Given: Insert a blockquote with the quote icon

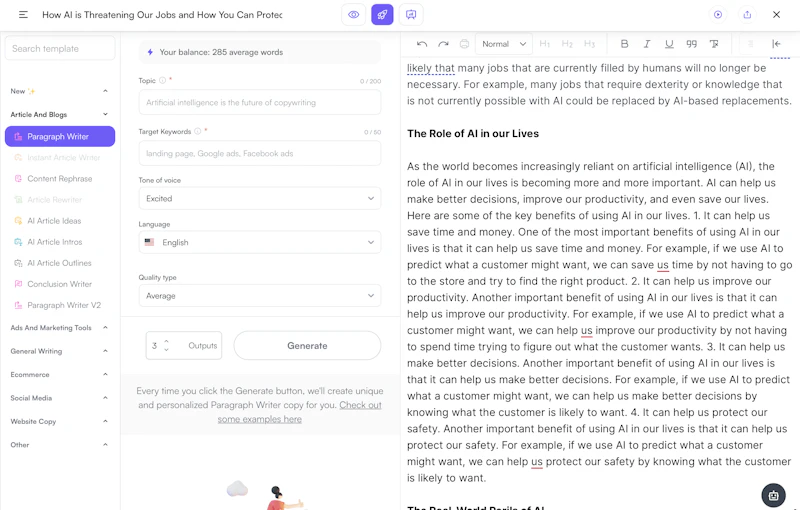Looking at the screenshot, I should pyautogui.click(x=691, y=44).
